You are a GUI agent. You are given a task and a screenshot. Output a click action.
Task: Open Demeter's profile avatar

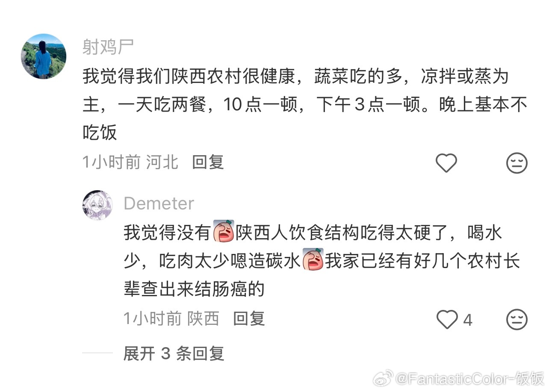97,205
